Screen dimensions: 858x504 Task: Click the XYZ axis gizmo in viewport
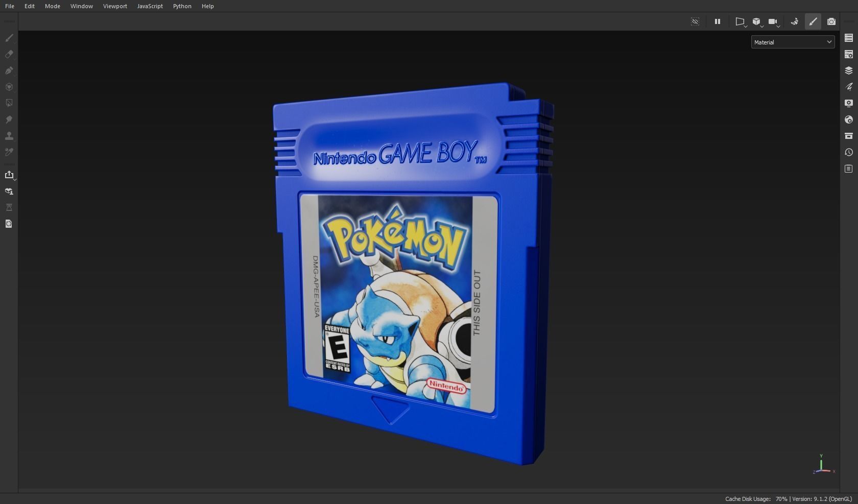pos(823,464)
